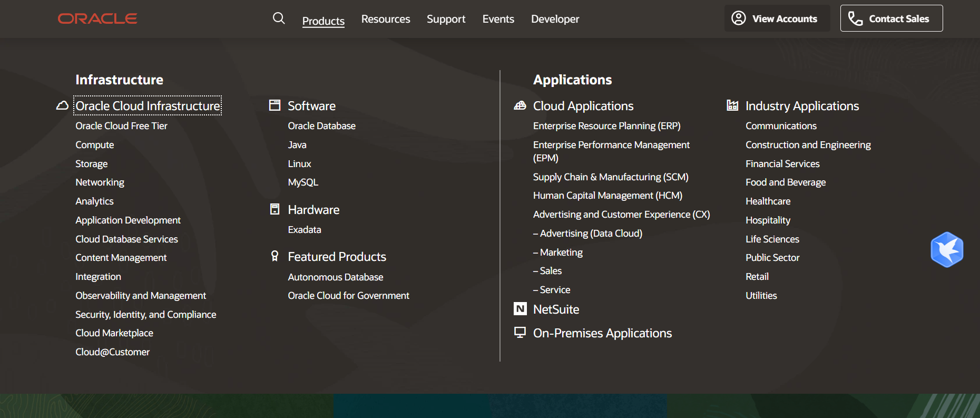This screenshot has height=418, width=980.
Task: Open the blue bird chat assistant icon
Action: click(947, 249)
